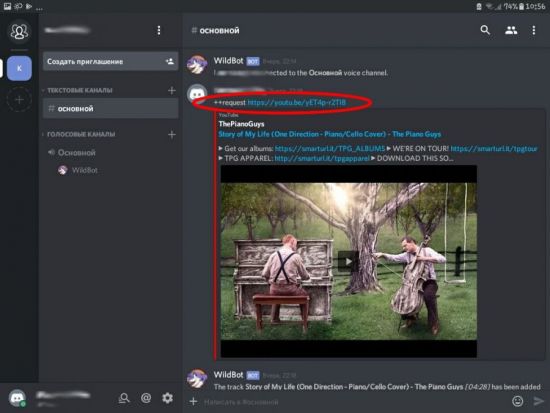Click the WildBot avatar on the top message
The image size is (550, 413).
(x=197, y=65)
